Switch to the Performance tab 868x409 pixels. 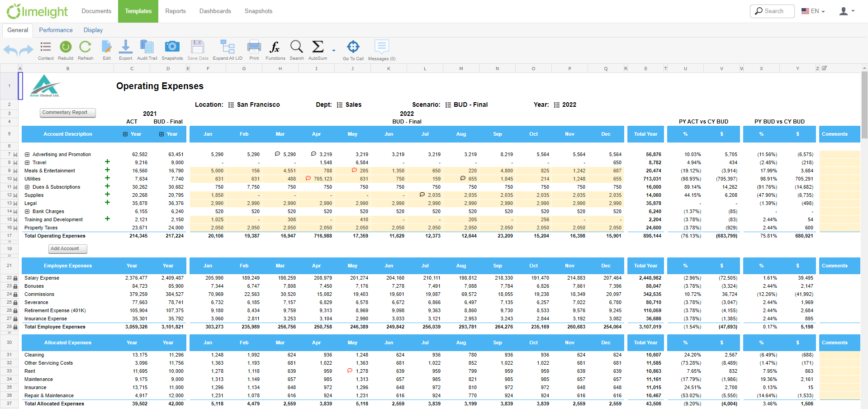tap(56, 30)
